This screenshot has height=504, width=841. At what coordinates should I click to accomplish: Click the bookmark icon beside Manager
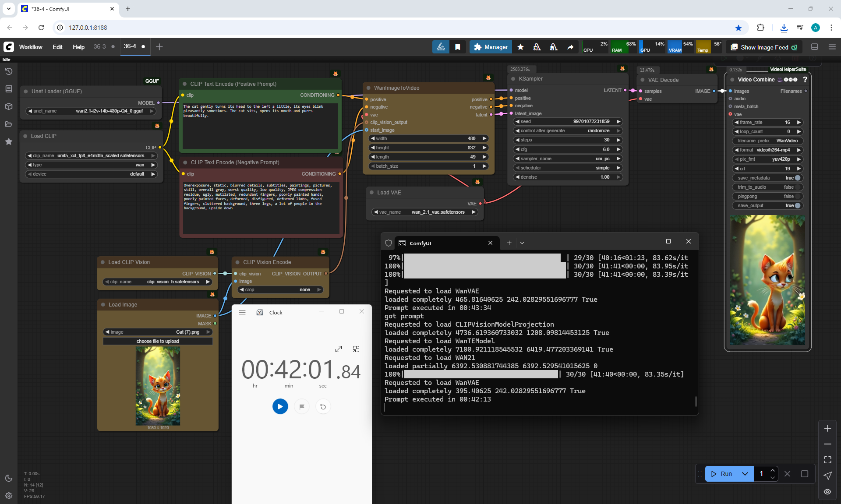[x=458, y=47]
